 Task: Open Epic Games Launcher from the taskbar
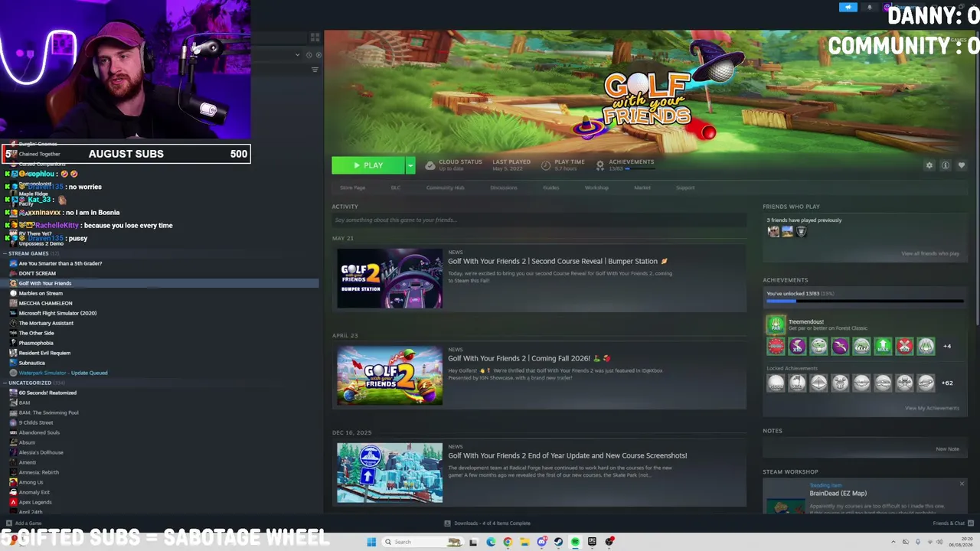[592, 542]
